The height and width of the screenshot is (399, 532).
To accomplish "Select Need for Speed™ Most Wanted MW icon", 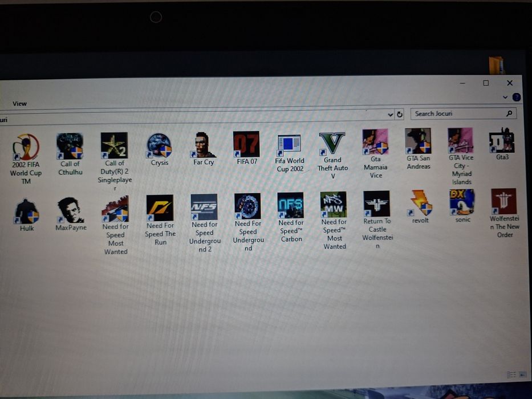I will (334, 204).
